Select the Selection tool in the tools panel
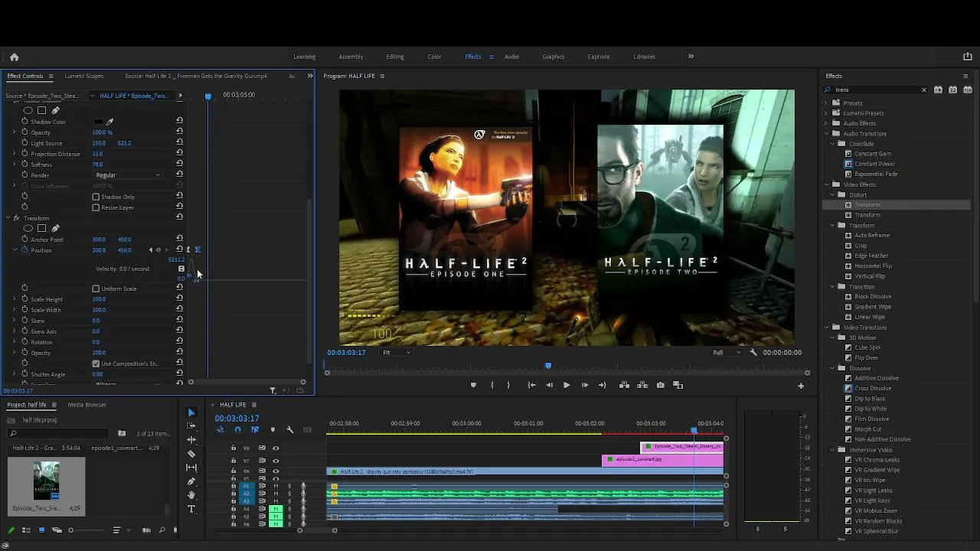Image resolution: width=980 pixels, height=551 pixels. point(191,412)
